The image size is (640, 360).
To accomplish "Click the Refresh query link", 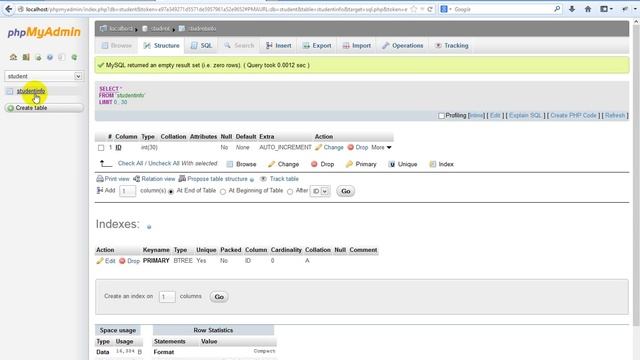I will pyautogui.click(x=615, y=116).
